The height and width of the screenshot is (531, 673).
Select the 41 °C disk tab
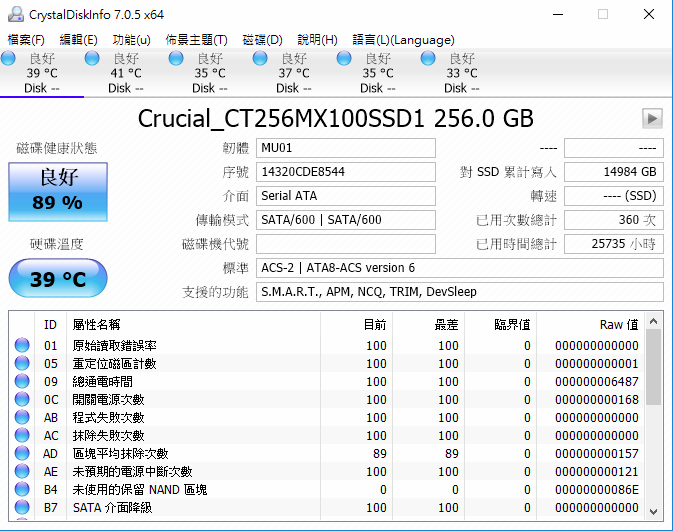(x=126, y=73)
